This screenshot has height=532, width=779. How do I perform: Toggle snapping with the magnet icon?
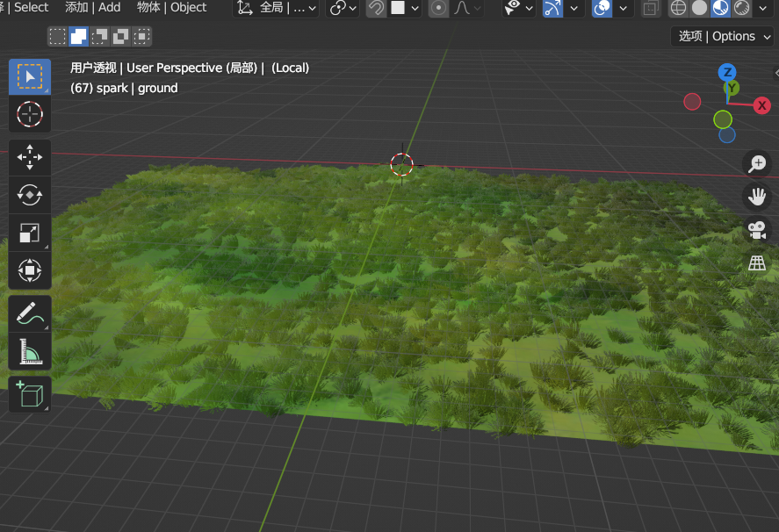click(x=376, y=9)
